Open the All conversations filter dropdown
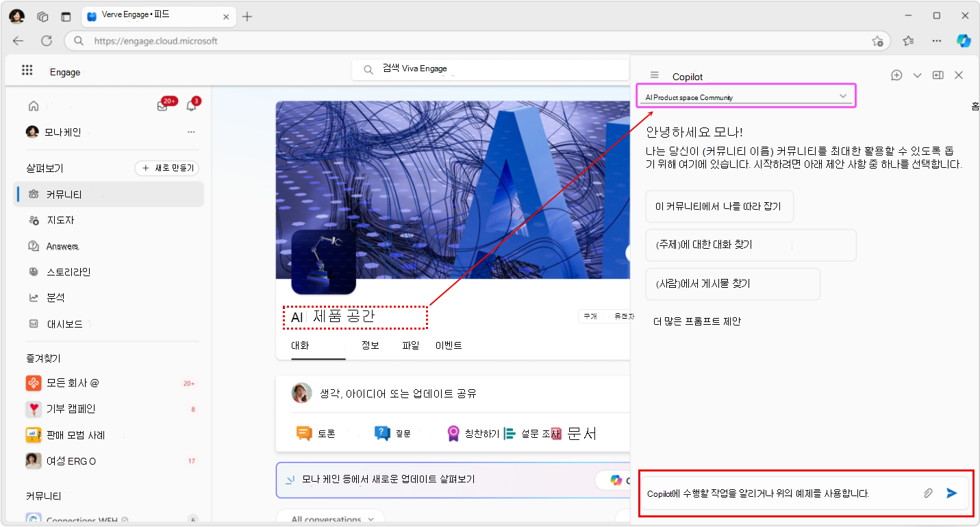This screenshot has height=527, width=980. pos(330,518)
